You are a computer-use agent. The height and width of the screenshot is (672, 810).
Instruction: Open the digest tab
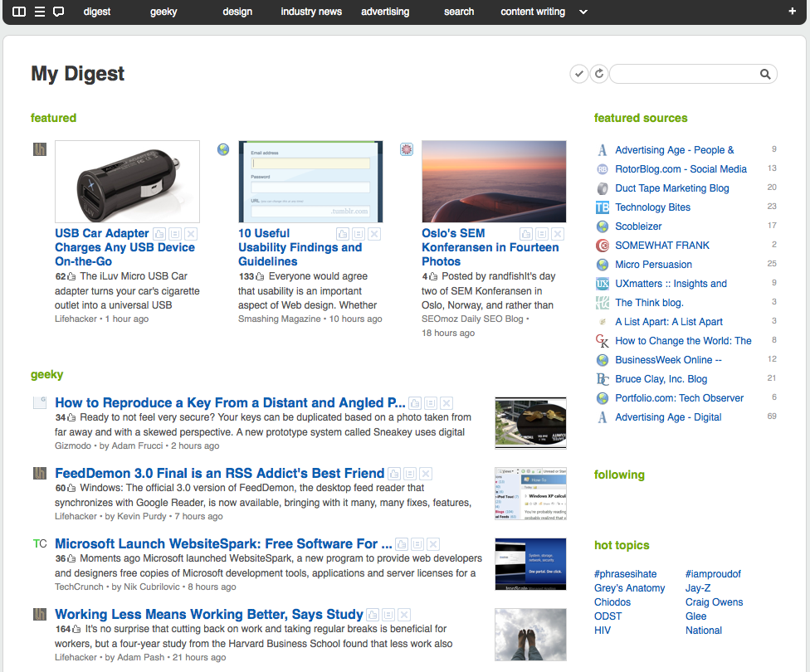96,12
